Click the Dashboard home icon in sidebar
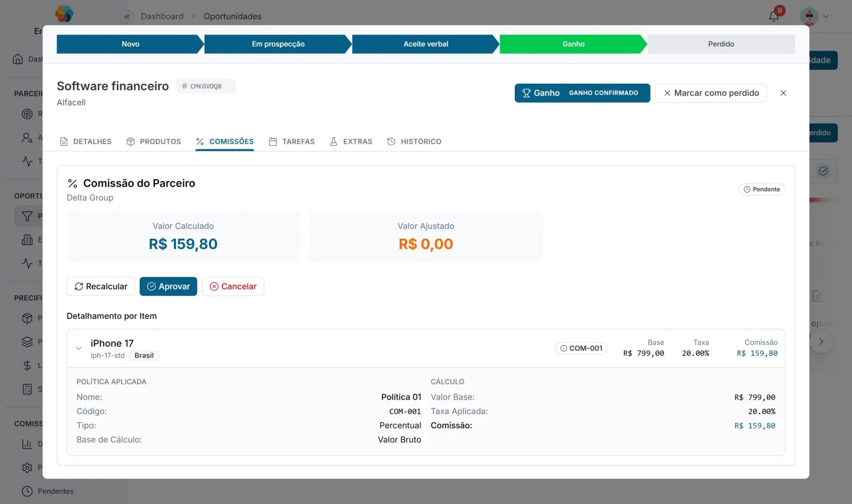Viewport: 852px width, 504px height. click(18, 59)
